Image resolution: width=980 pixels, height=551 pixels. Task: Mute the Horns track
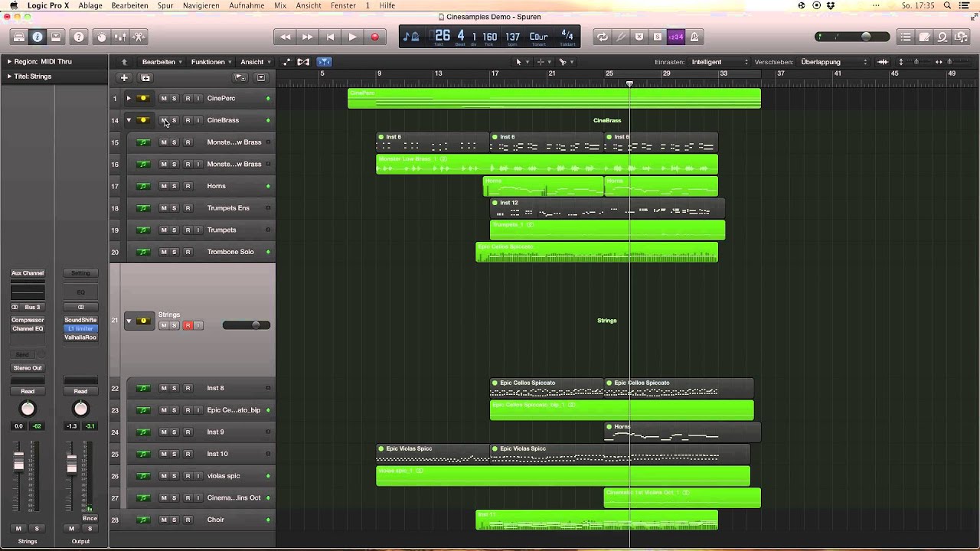(163, 186)
